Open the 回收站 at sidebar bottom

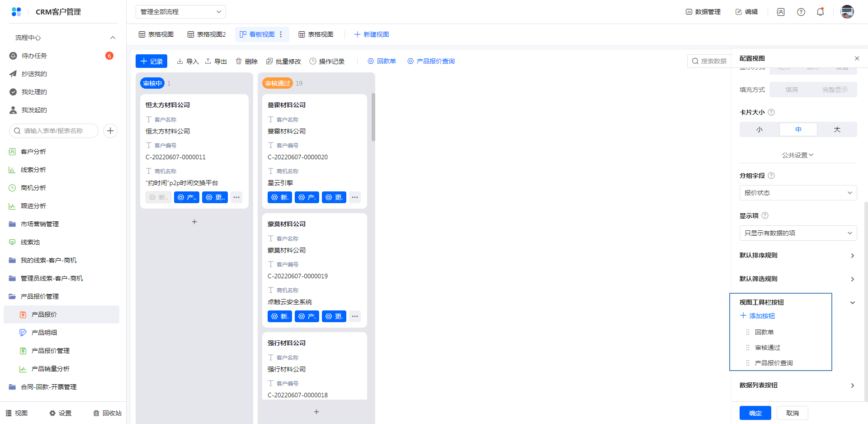[x=107, y=413]
